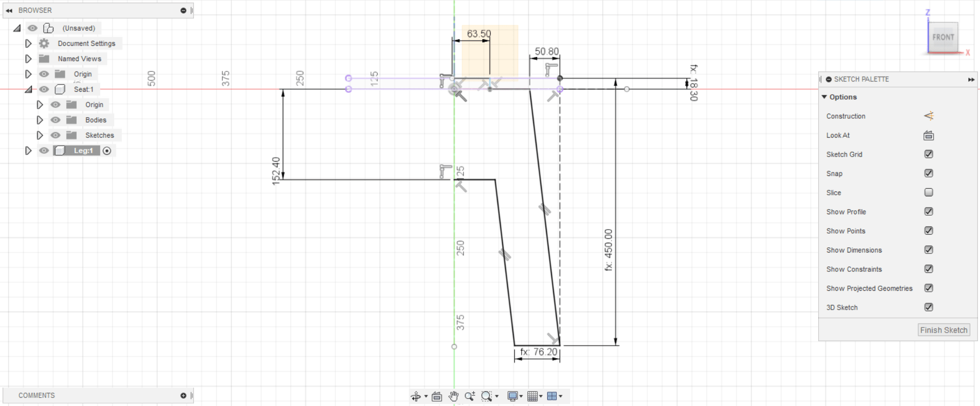Click the Construction line icon in Sketch Palette
The width and height of the screenshot is (980, 406).
(928, 116)
